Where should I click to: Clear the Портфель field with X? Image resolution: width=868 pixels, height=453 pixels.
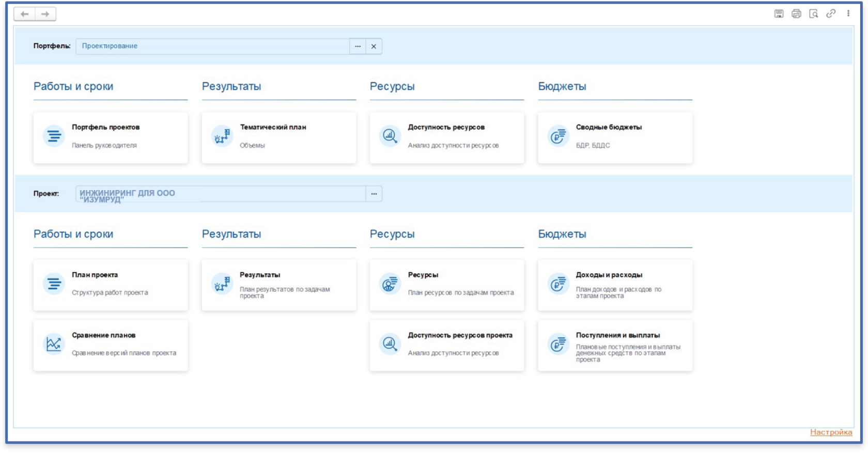coord(374,46)
